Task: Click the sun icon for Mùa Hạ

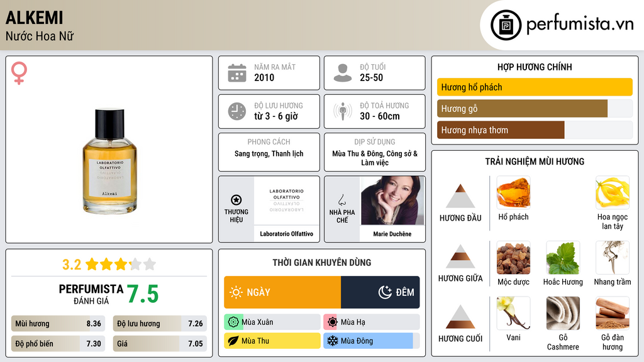Action: (332, 322)
